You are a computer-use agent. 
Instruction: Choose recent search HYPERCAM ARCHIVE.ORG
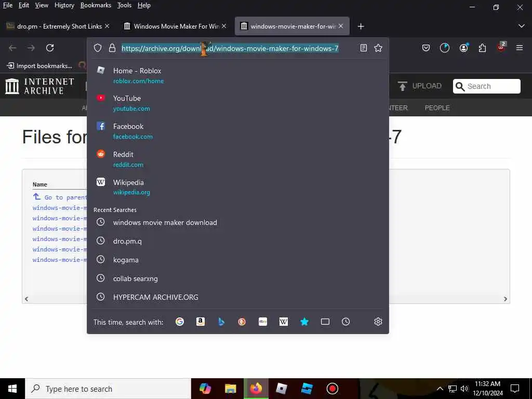[x=237, y=297]
